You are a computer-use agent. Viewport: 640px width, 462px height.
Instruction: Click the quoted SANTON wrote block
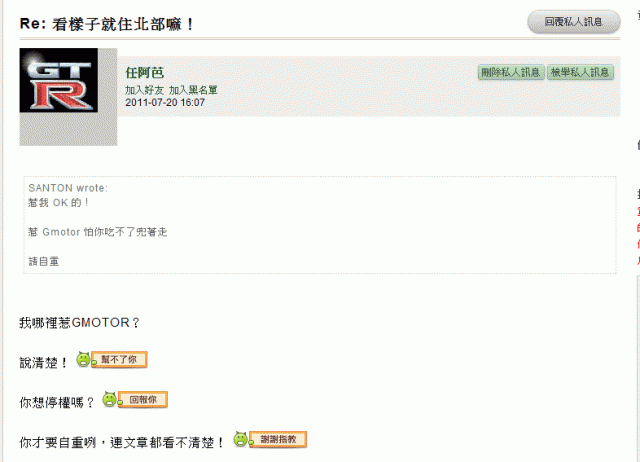320,225
